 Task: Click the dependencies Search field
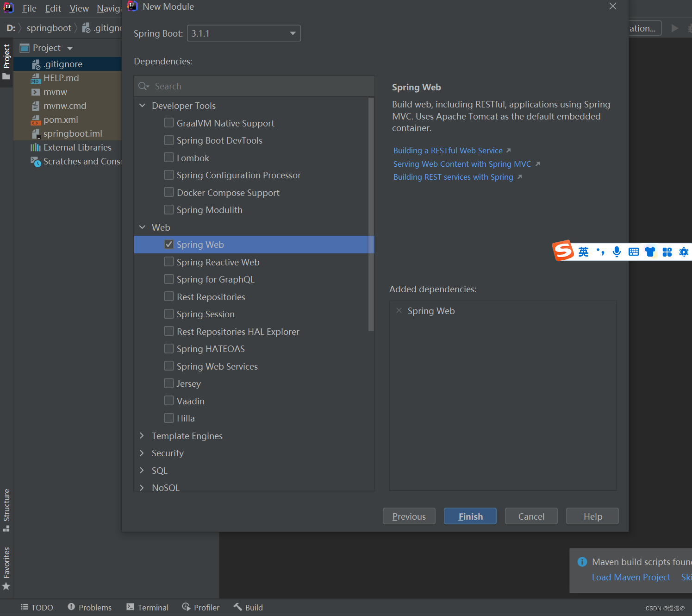click(x=254, y=86)
